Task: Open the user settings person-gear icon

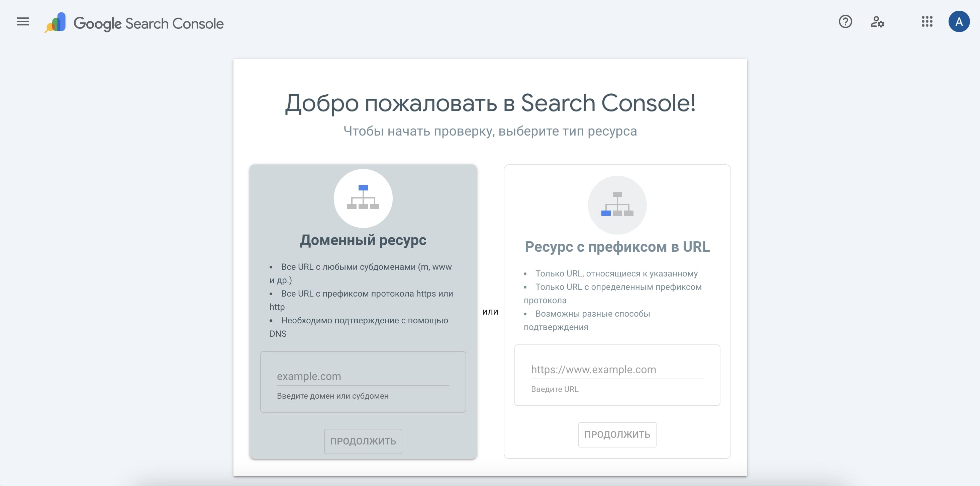Action: pos(877,22)
